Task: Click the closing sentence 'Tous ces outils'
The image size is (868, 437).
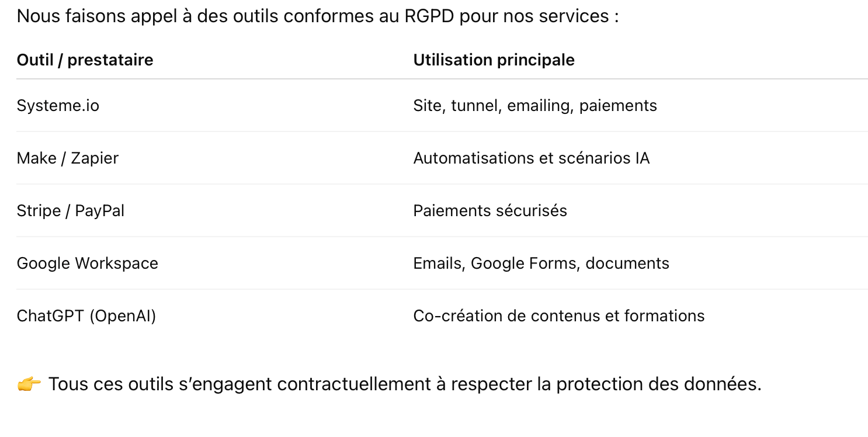Action: [x=405, y=384]
